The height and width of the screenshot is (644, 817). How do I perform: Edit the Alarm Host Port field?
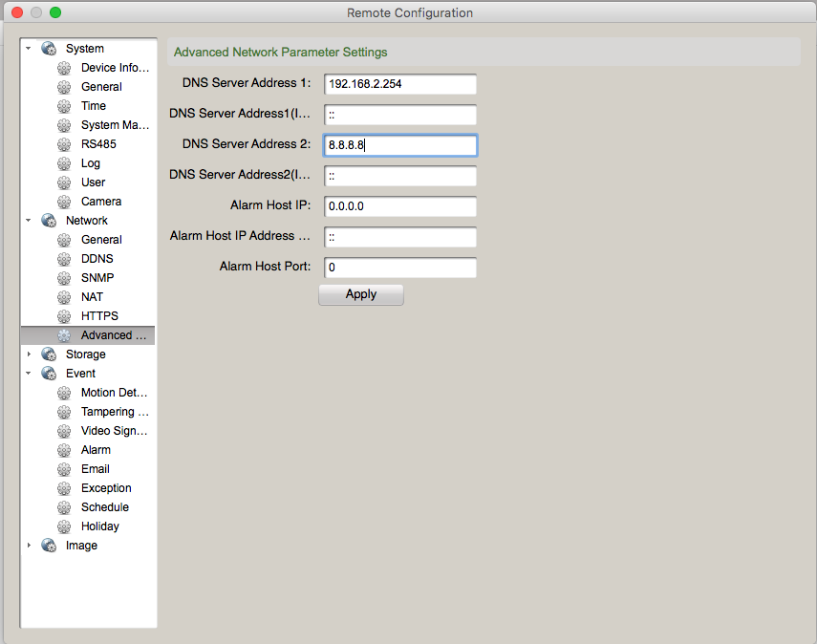(x=400, y=268)
